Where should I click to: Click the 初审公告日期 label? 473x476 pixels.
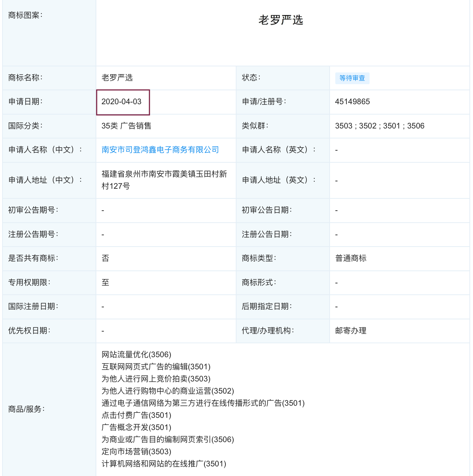coord(267,210)
